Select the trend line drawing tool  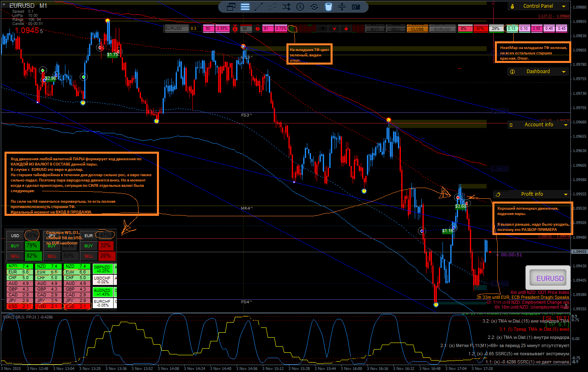(259, 7)
